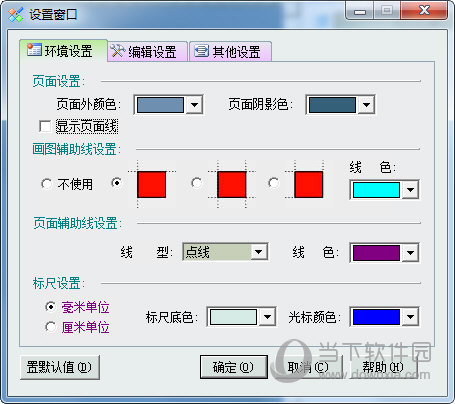Screen dimensions: 455x404
Task: Click the 编辑设置 tab tools icon
Action: 117,51
